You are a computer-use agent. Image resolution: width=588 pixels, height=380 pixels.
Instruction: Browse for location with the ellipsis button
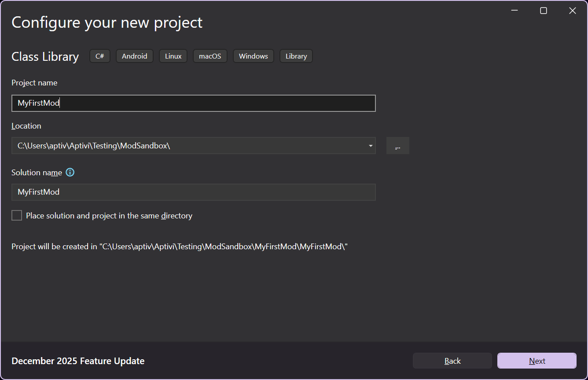coord(397,146)
